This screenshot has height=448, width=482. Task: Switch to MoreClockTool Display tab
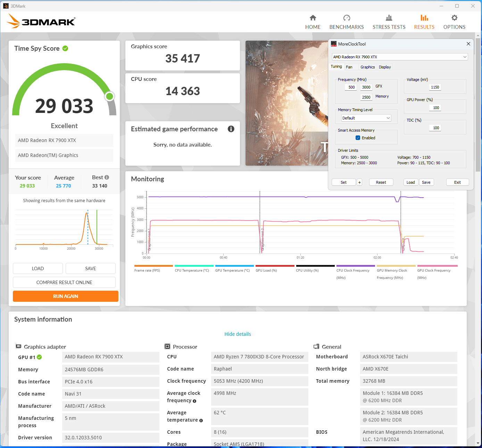385,67
